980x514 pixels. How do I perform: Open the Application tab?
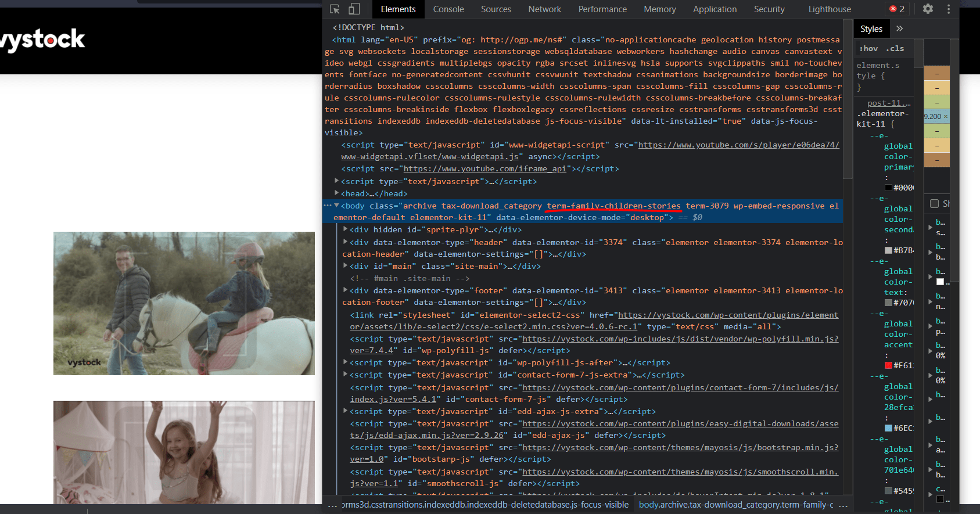pyautogui.click(x=715, y=9)
